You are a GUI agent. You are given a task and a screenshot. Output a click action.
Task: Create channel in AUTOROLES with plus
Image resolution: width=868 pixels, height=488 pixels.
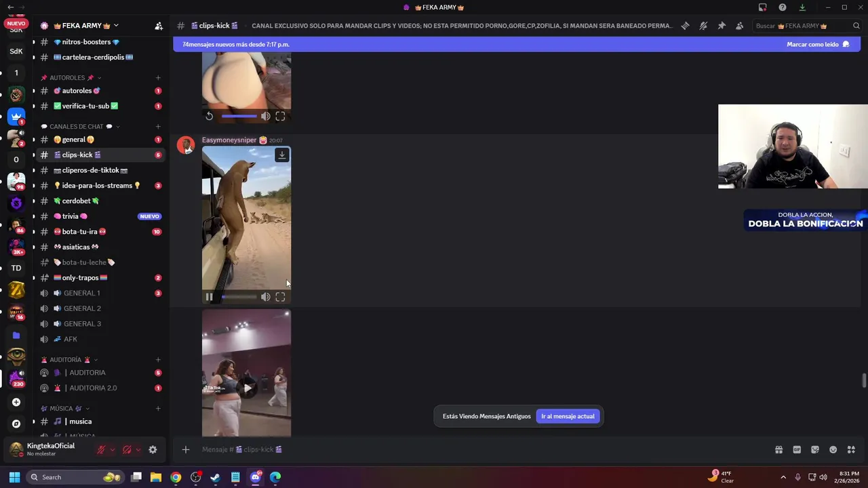(158, 77)
